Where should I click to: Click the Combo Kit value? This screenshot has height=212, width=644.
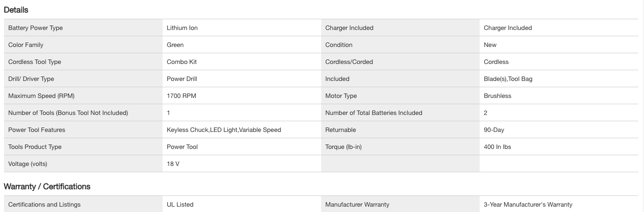[182, 62]
